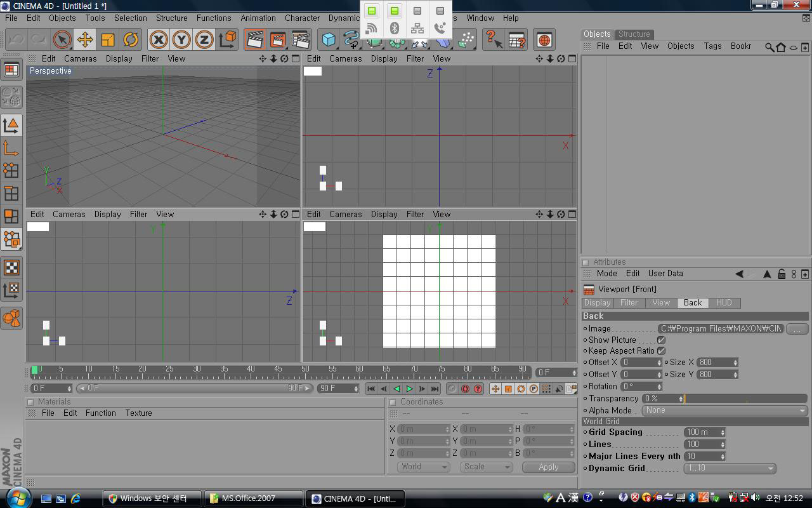Open the Scale mode dropdown in Coordinates
812x508 pixels.
(487, 467)
